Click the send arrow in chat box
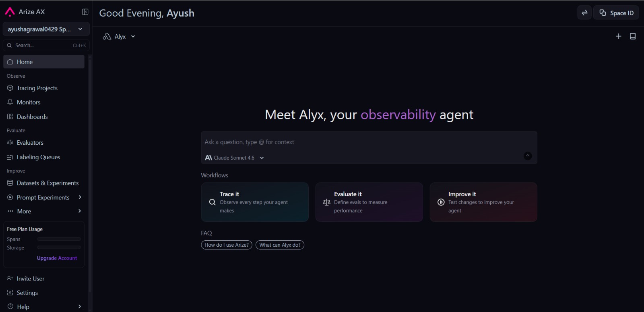644x312 pixels. coord(528,156)
